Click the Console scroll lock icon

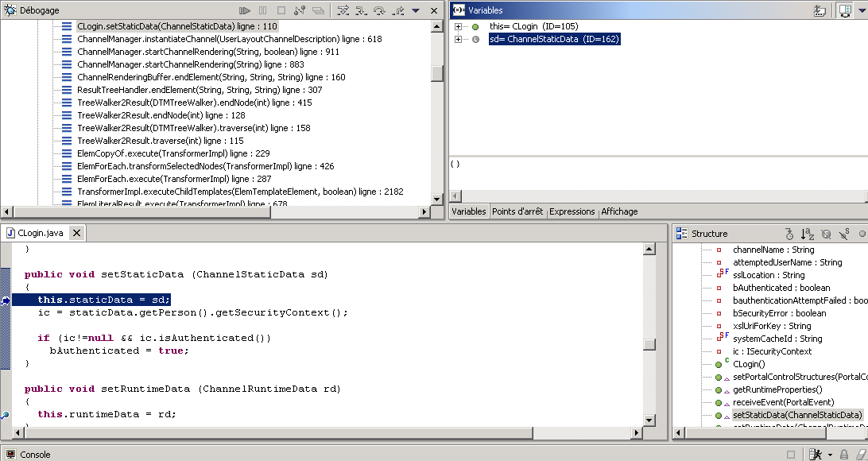[844, 455]
